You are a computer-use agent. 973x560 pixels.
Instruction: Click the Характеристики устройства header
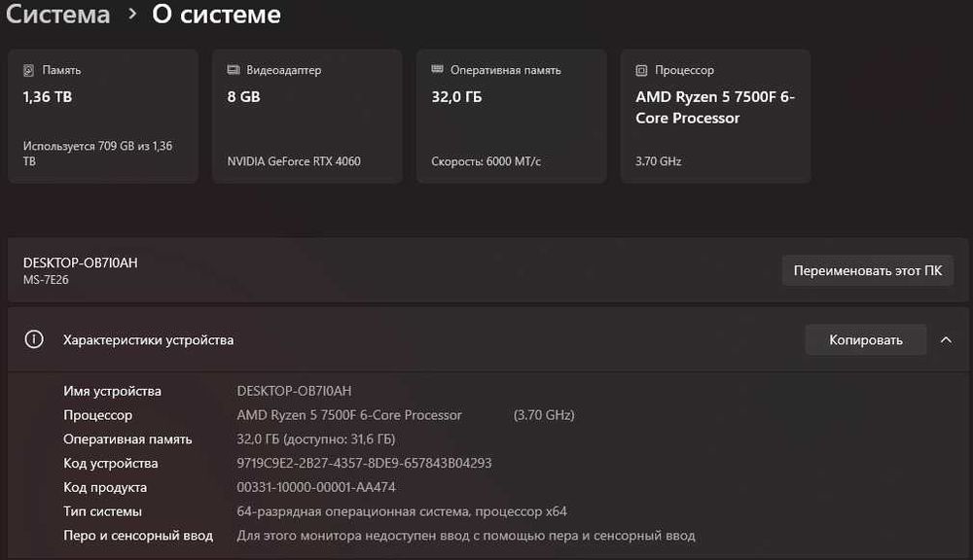[149, 340]
